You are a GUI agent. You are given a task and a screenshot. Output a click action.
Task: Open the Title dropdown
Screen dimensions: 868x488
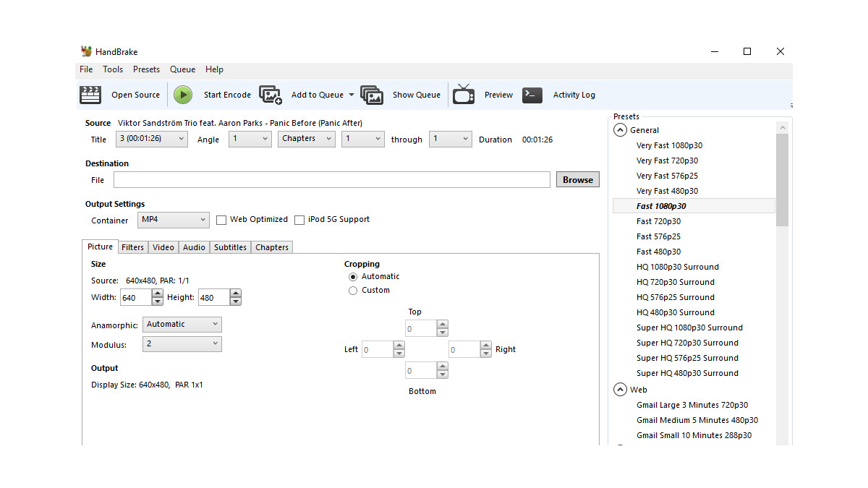(x=152, y=139)
